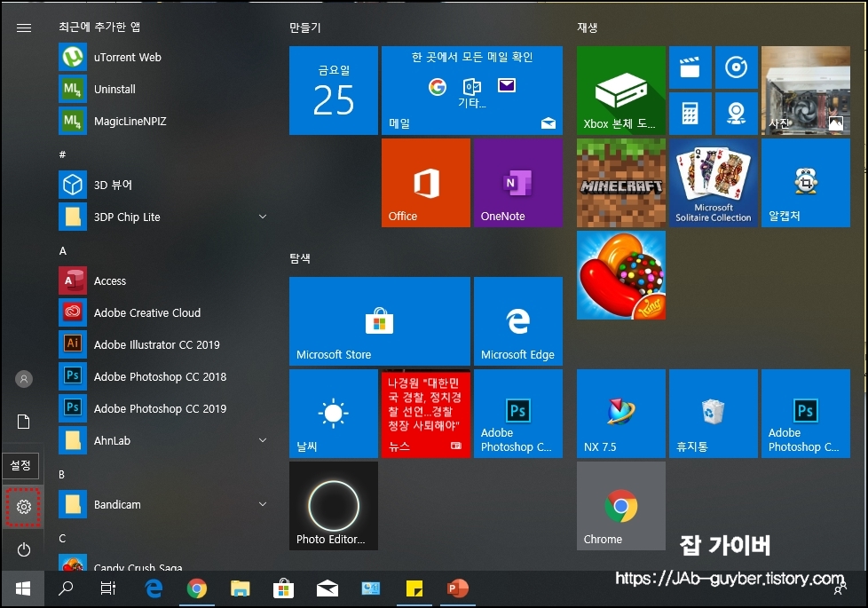868x608 pixels.
Task: Launch Adobe Illustrator CC 2019
Action: coord(163,344)
